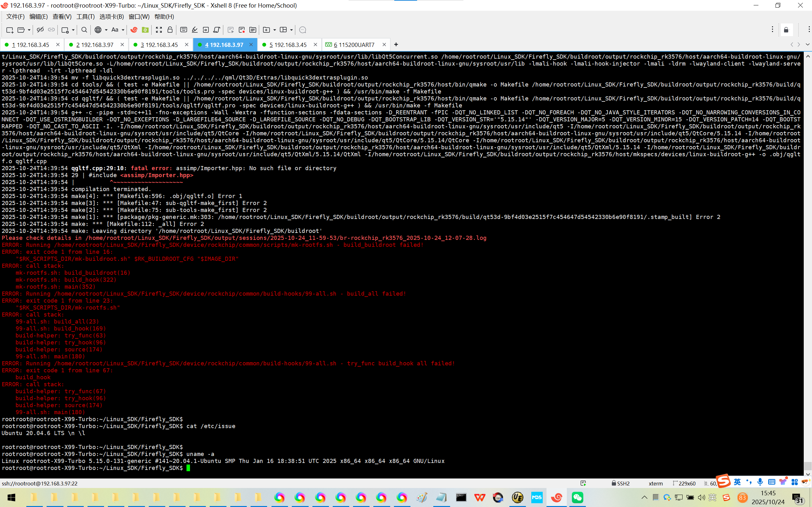Click the terminal vertical scrollbar thumb
The image size is (812, 507).
pos(808,465)
